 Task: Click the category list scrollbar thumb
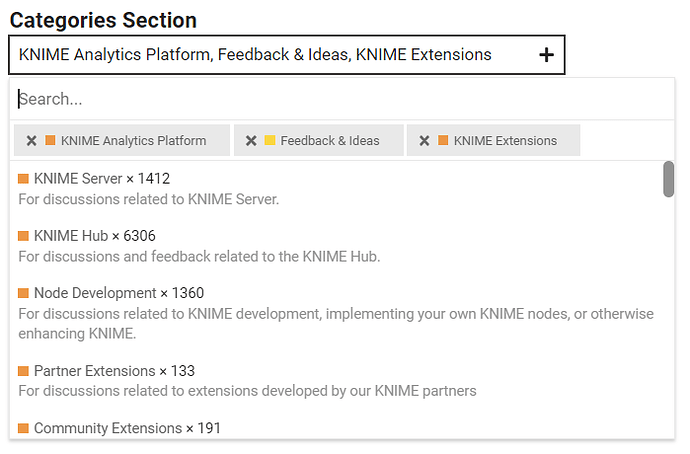coord(668,179)
